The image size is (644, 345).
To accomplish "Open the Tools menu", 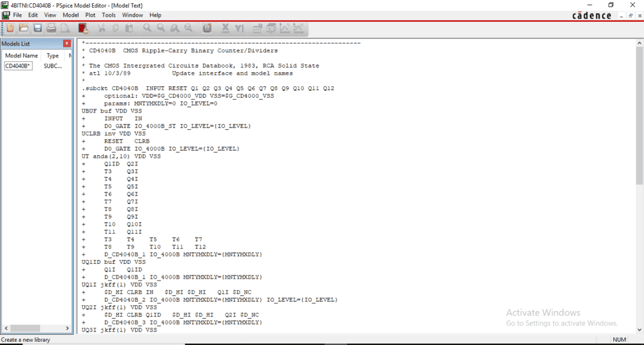I will 109,15.
